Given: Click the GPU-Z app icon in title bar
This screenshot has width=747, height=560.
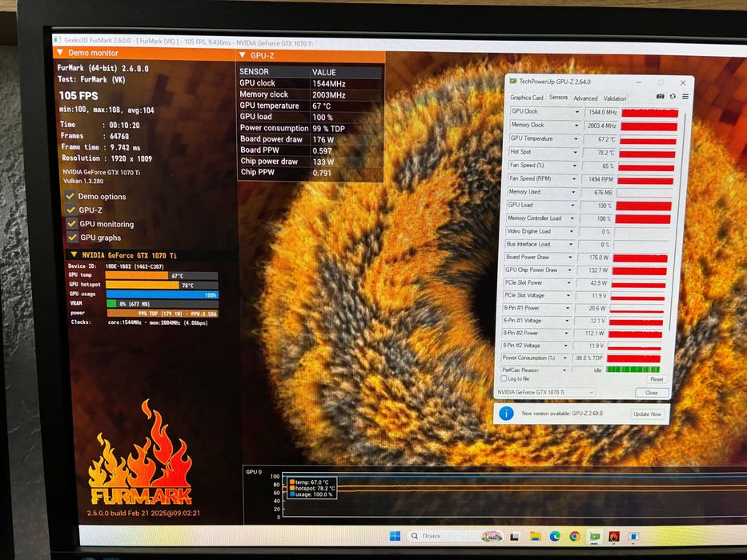Looking at the screenshot, I should coord(513,82).
